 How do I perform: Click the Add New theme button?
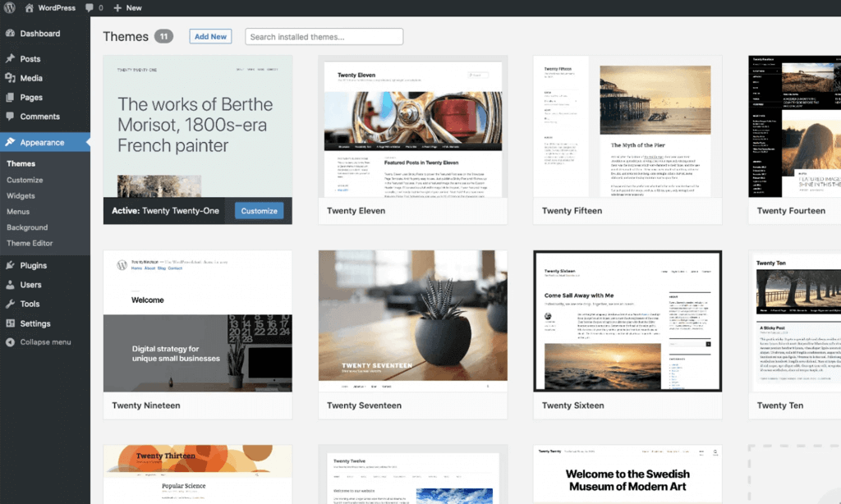click(210, 36)
